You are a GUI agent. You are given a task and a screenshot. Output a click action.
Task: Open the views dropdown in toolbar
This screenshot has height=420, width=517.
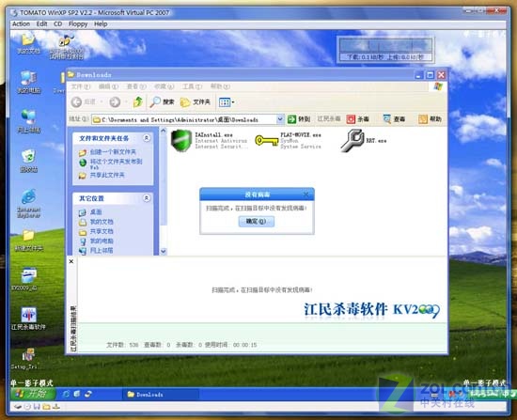227,102
